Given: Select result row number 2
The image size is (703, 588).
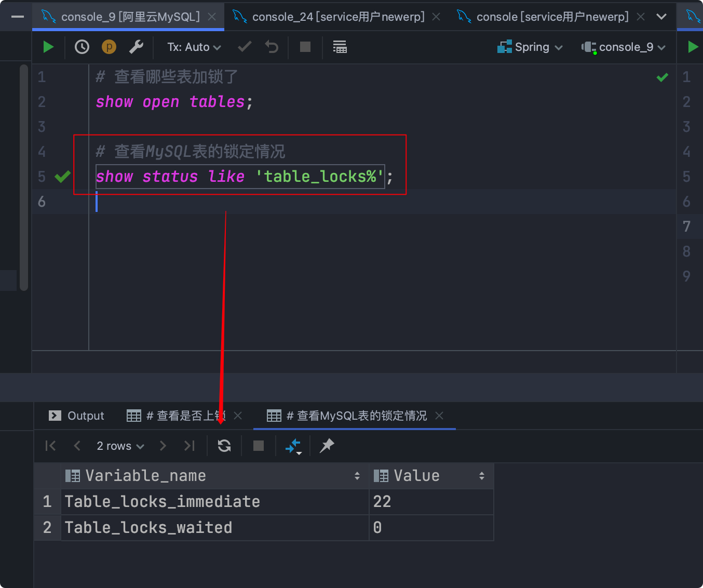Looking at the screenshot, I should pyautogui.click(x=47, y=528).
